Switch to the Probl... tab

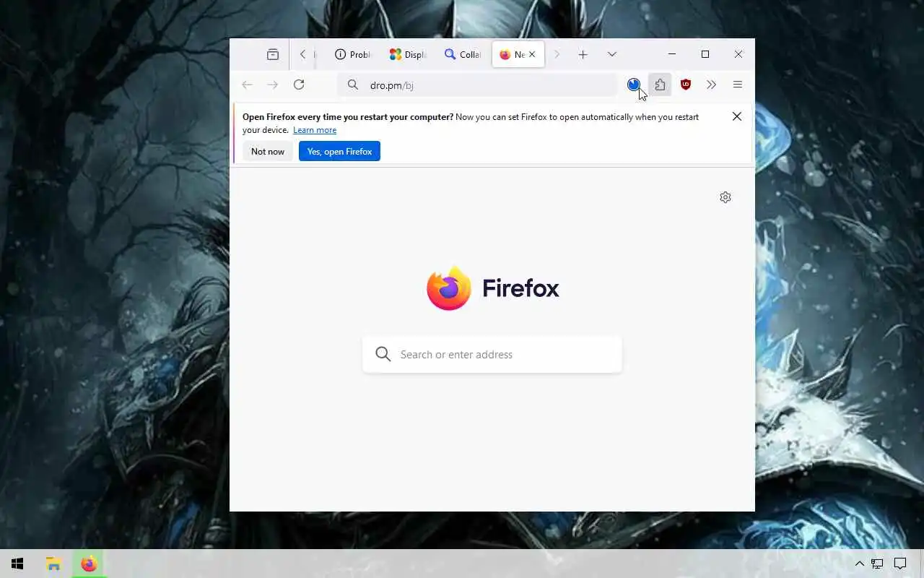pyautogui.click(x=353, y=54)
